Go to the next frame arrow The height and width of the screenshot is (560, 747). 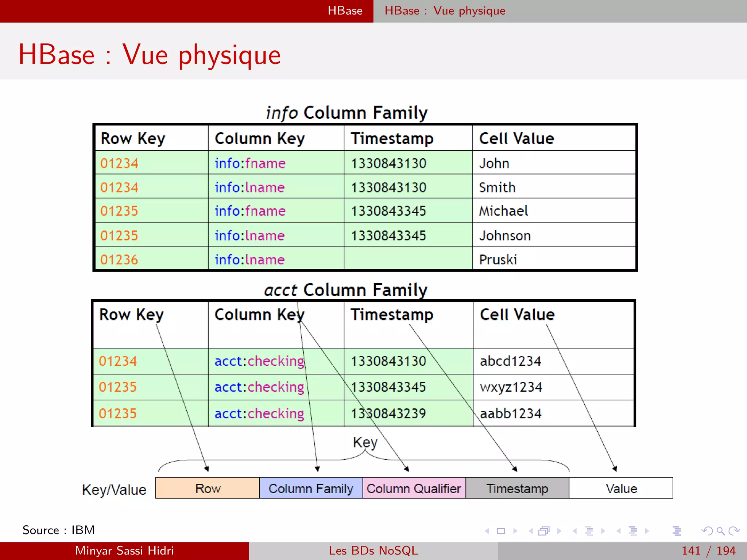[559, 531]
